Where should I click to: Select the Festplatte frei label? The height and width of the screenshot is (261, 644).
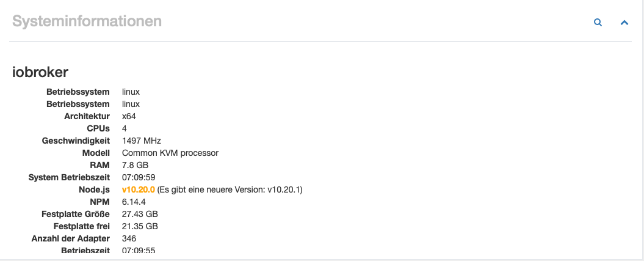pos(82,227)
